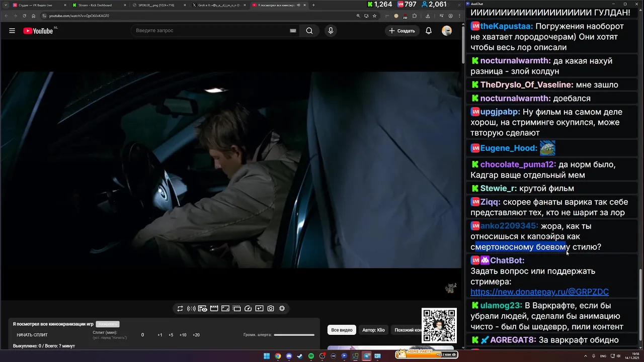Start voice search with the microphone
Image resolution: width=644 pixels, height=362 pixels.
coord(331,31)
